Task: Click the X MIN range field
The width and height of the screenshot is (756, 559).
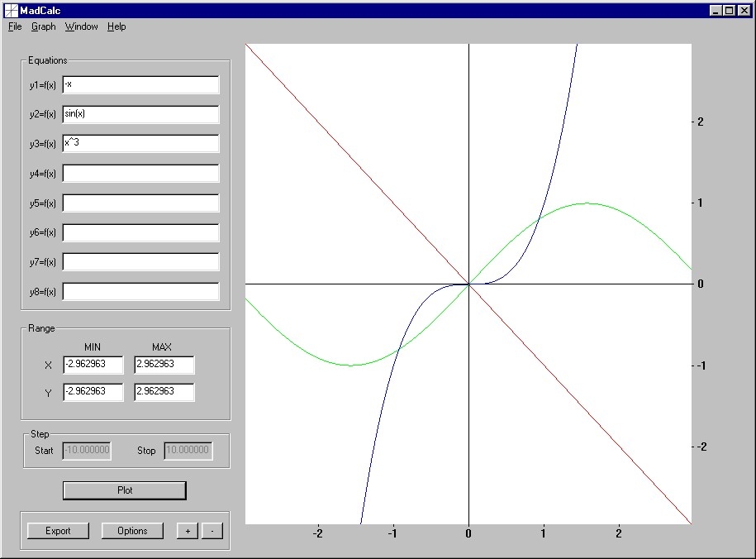Action: (x=93, y=365)
